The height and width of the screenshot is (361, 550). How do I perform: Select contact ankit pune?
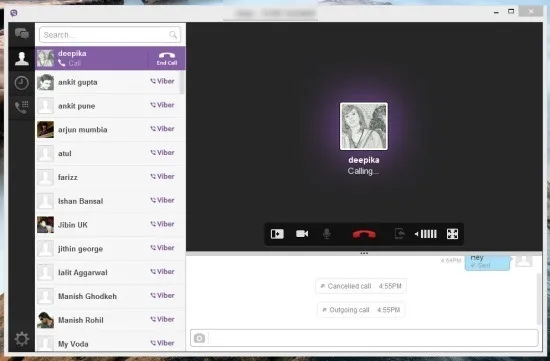pyautogui.click(x=110, y=106)
